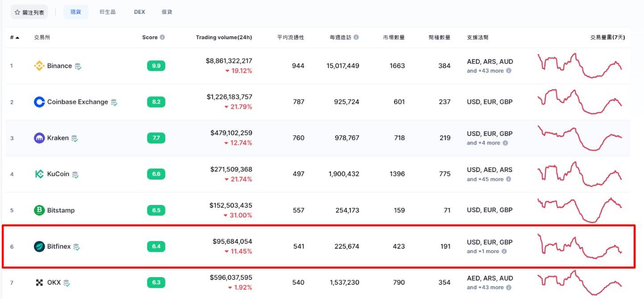
Task: Click Coinbase Exchange score badge 8.2
Action: click(156, 102)
